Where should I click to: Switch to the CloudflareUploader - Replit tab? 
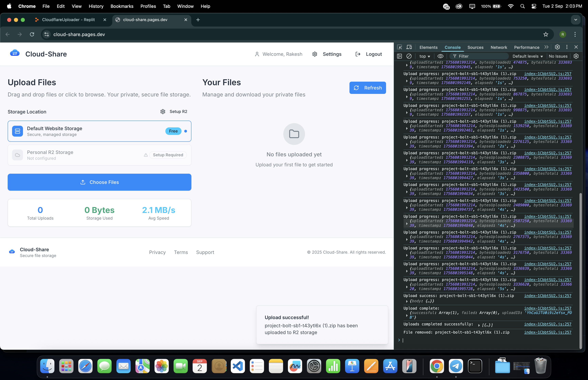click(68, 20)
